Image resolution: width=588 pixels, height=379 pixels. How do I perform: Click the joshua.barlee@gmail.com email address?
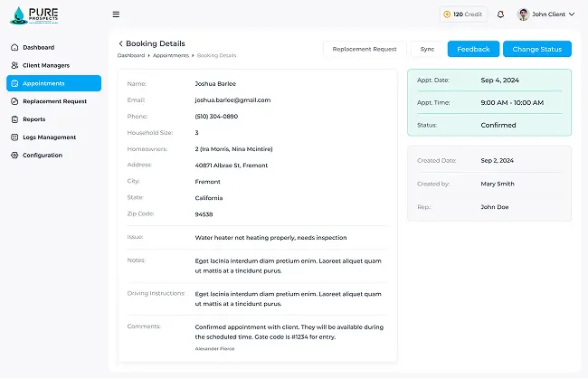click(x=232, y=99)
